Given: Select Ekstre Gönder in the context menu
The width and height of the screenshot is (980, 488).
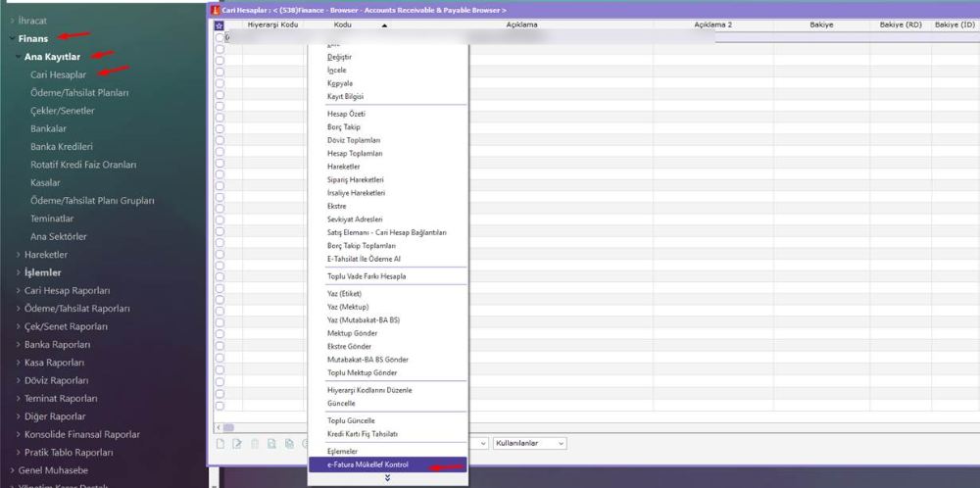Looking at the screenshot, I should 349,346.
